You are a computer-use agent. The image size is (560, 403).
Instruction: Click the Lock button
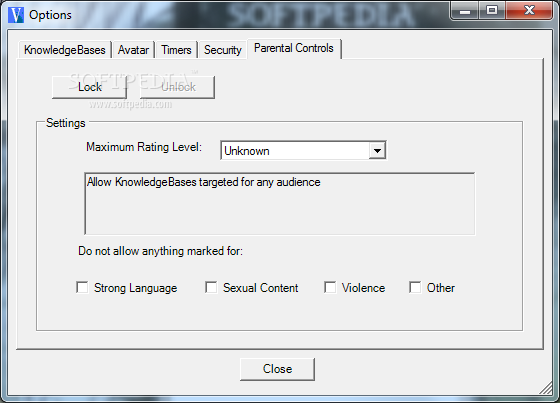[89, 87]
